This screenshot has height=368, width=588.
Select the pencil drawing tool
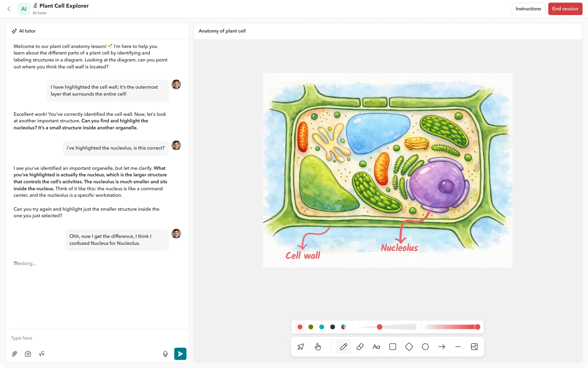344,347
